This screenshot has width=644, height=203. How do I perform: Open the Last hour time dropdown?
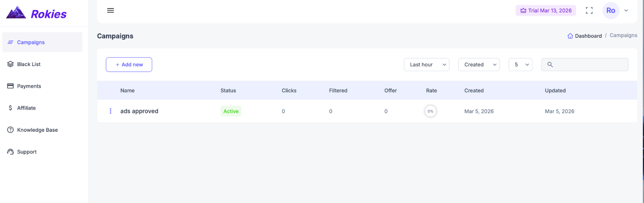pyautogui.click(x=426, y=65)
